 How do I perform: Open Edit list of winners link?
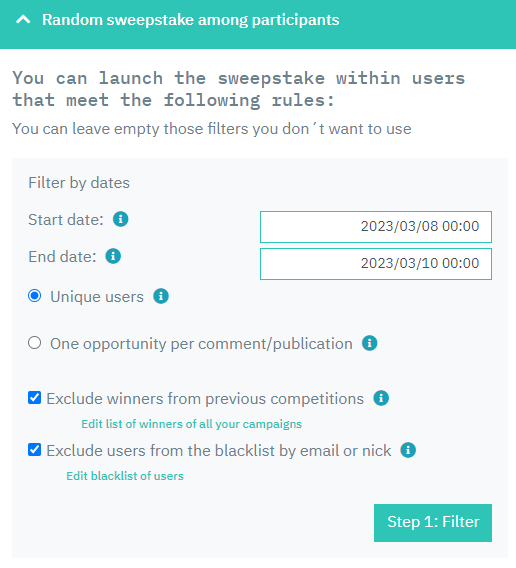click(191, 424)
